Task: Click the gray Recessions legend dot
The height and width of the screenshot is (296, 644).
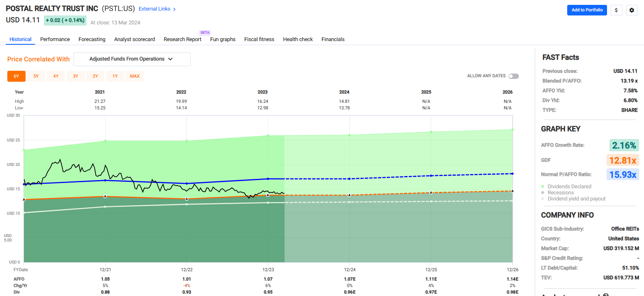Action: click(x=543, y=193)
